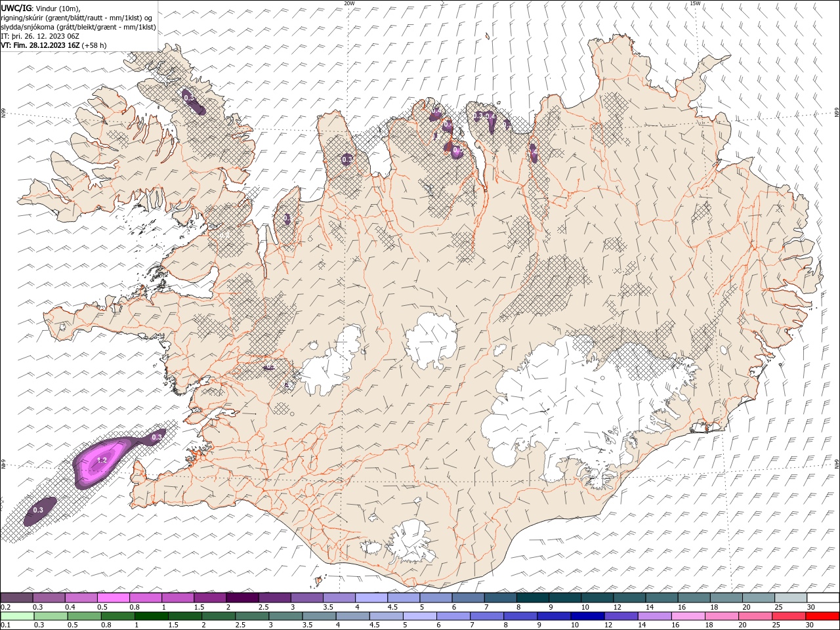Click the '0.3' label in the Westfjords purple blob
Image resolution: width=840 pixels, height=630 pixels.
pos(189,97)
